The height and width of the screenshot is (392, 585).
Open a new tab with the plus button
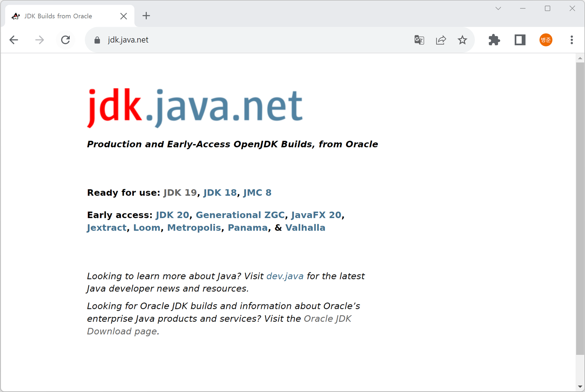[146, 16]
